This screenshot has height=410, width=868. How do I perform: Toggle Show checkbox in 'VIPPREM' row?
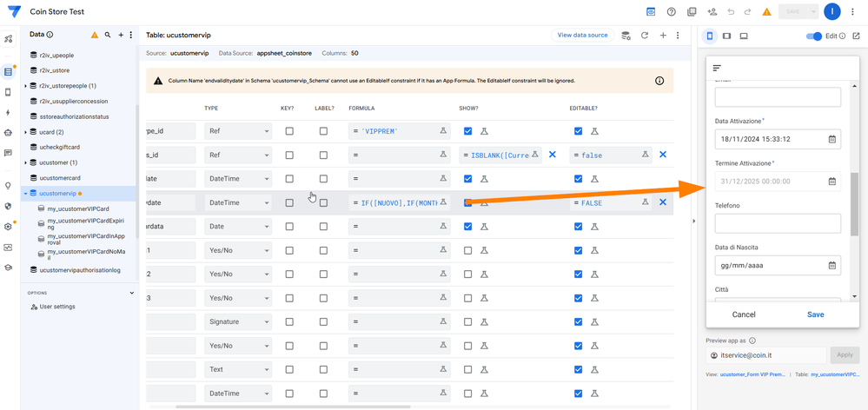[467, 131]
